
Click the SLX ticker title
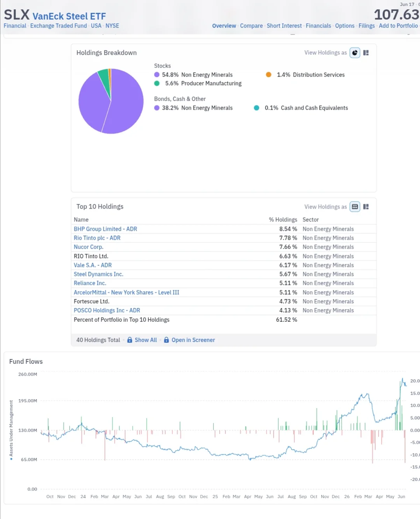[x=17, y=15]
